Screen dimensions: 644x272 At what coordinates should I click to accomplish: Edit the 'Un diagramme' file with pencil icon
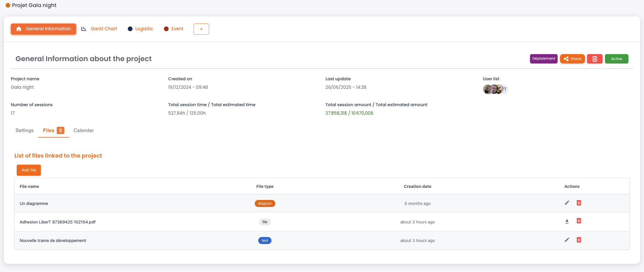[567, 203]
